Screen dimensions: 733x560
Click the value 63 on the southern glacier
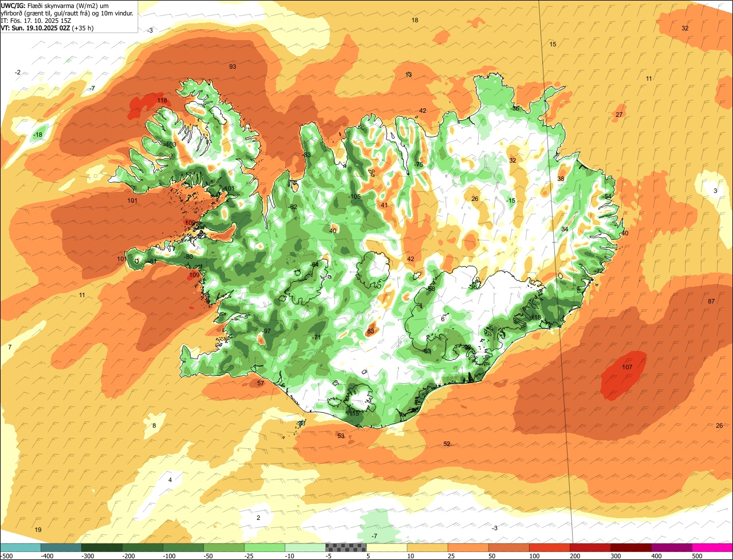[x=427, y=351]
